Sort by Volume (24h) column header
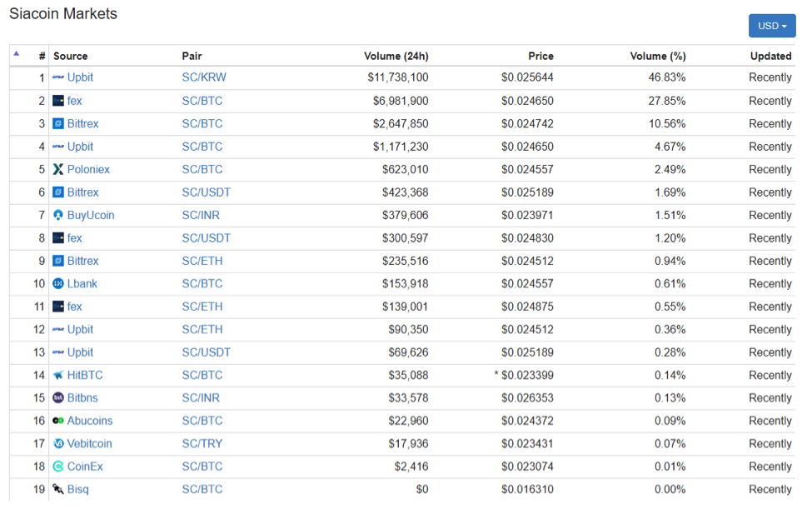 click(396, 56)
